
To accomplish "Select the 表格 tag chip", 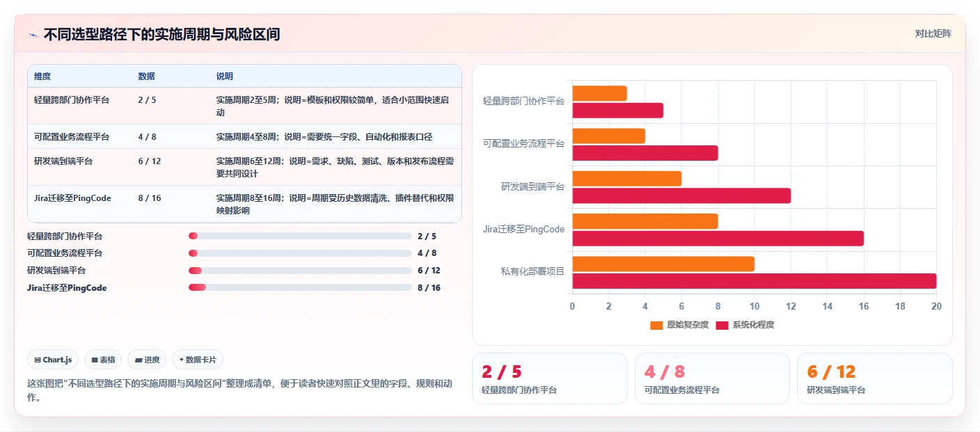I will tap(103, 360).
